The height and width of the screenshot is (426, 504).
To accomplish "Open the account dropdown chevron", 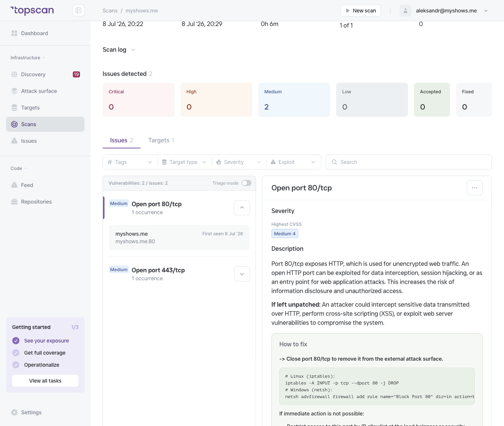I will 486,11.
